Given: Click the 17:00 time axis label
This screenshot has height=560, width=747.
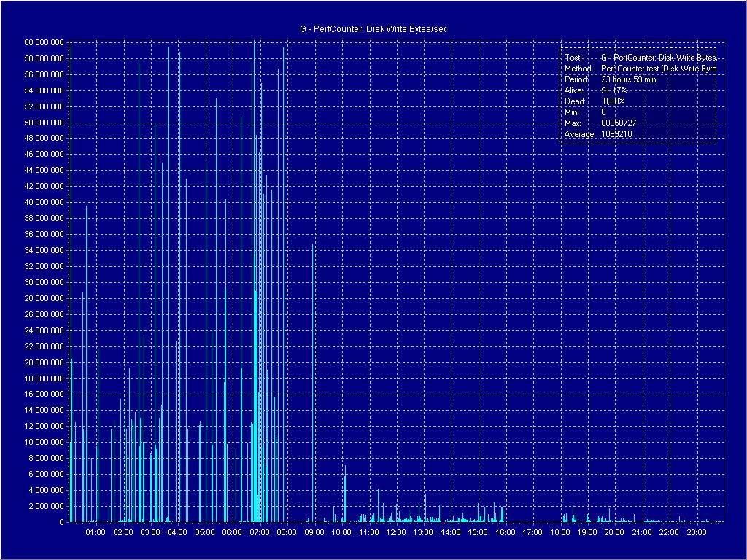Looking at the screenshot, I should pyautogui.click(x=533, y=533).
